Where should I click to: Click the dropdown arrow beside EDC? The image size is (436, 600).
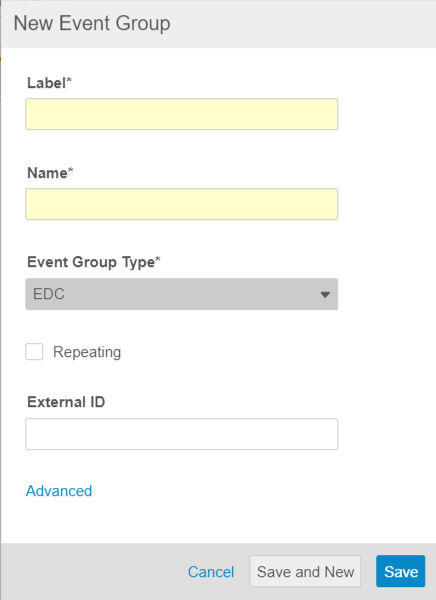pyautogui.click(x=325, y=294)
